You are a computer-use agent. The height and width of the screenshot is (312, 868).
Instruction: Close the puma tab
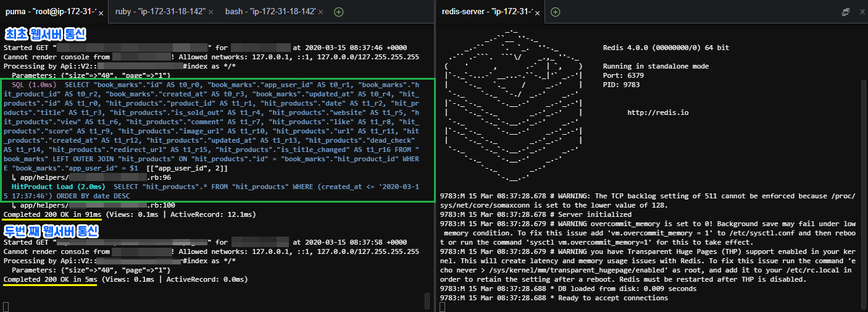pyautogui.click(x=101, y=12)
